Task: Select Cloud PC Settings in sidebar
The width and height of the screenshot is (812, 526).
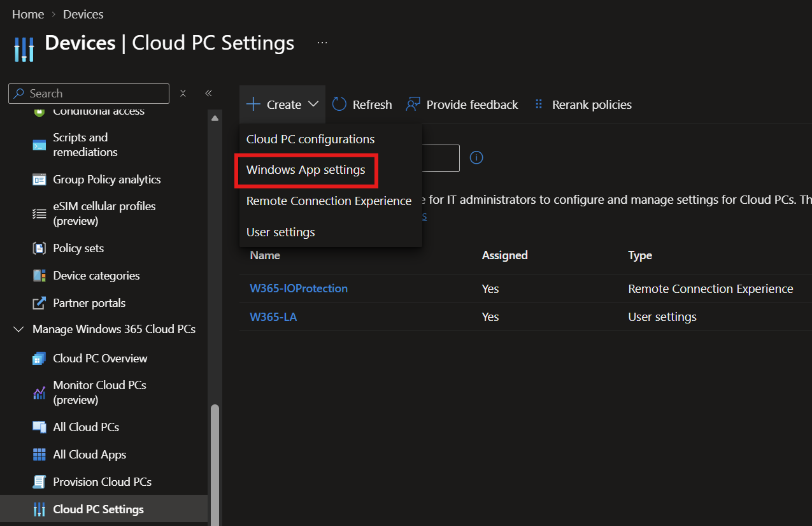Action: [x=104, y=509]
